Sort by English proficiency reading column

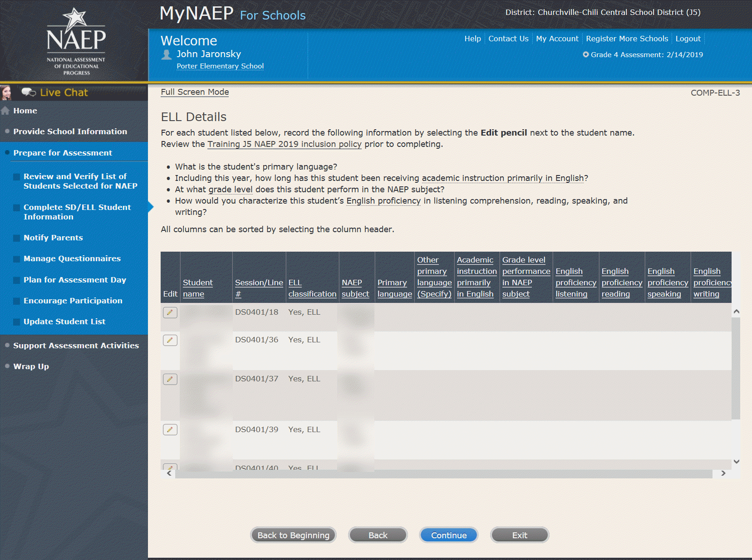[622, 282]
